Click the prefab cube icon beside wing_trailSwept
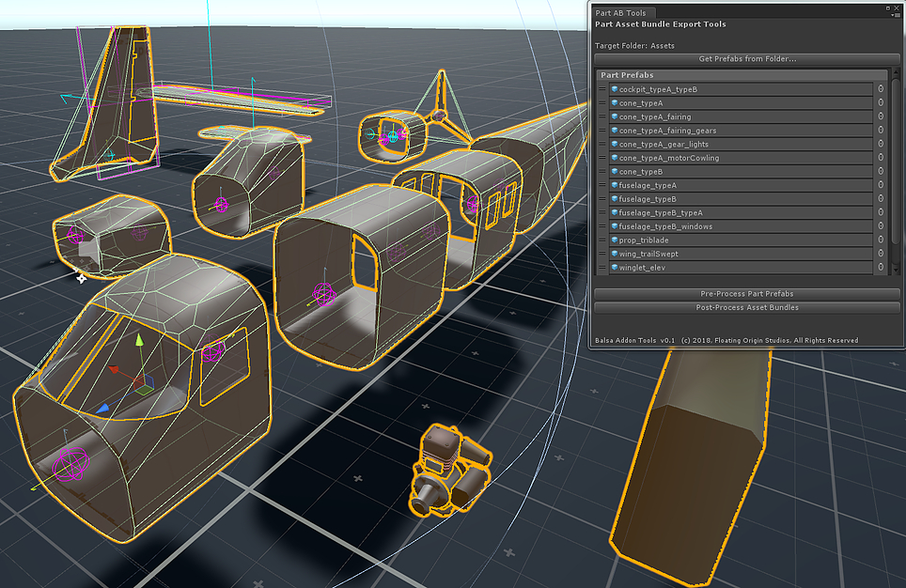The width and height of the screenshot is (906, 588). click(x=615, y=255)
